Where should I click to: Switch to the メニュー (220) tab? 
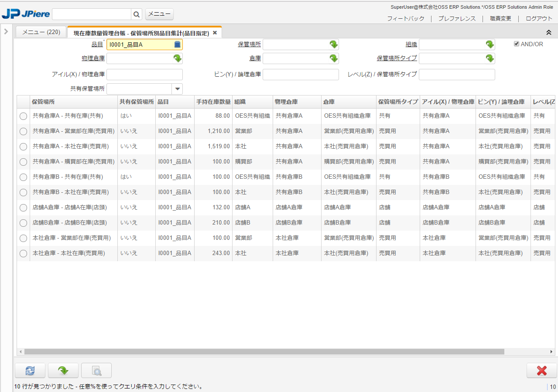(41, 31)
